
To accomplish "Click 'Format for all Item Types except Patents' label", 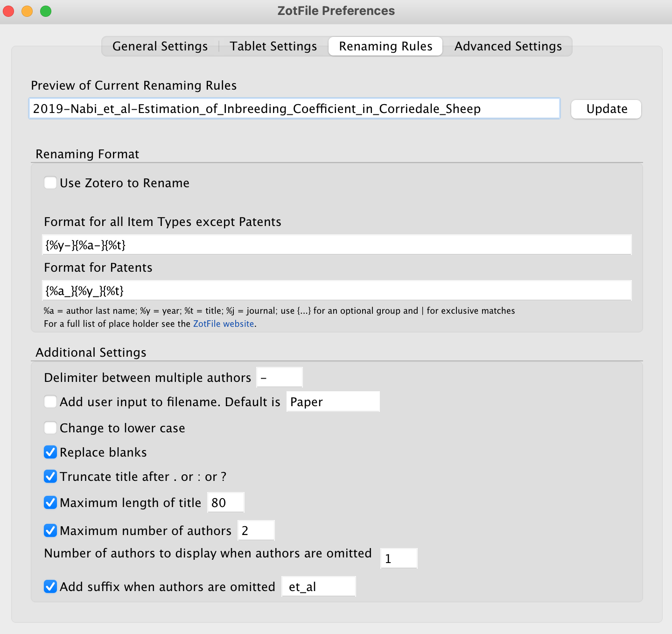I will click(162, 222).
